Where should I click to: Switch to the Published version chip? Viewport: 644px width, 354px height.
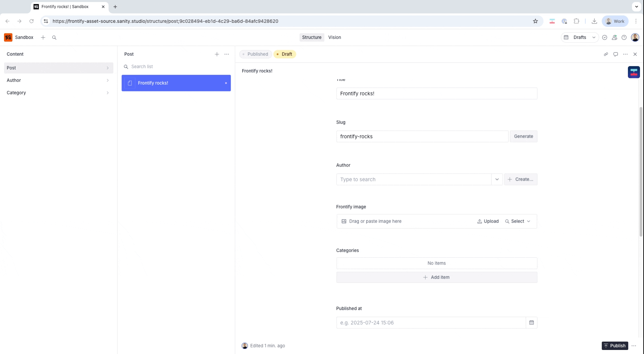(x=256, y=54)
